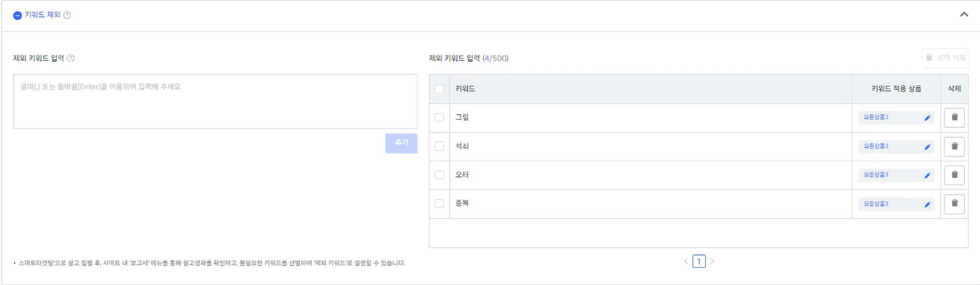The height and width of the screenshot is (285, 980).
Task: Delete the 중복 keyword row
Action: point(954,204)
